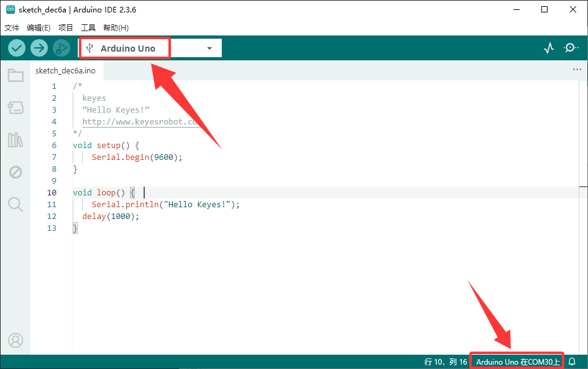The width and height of the screenshot is (588, 369).
Task: Click the Arduino IDE logo in title bar
Action: 11,10
